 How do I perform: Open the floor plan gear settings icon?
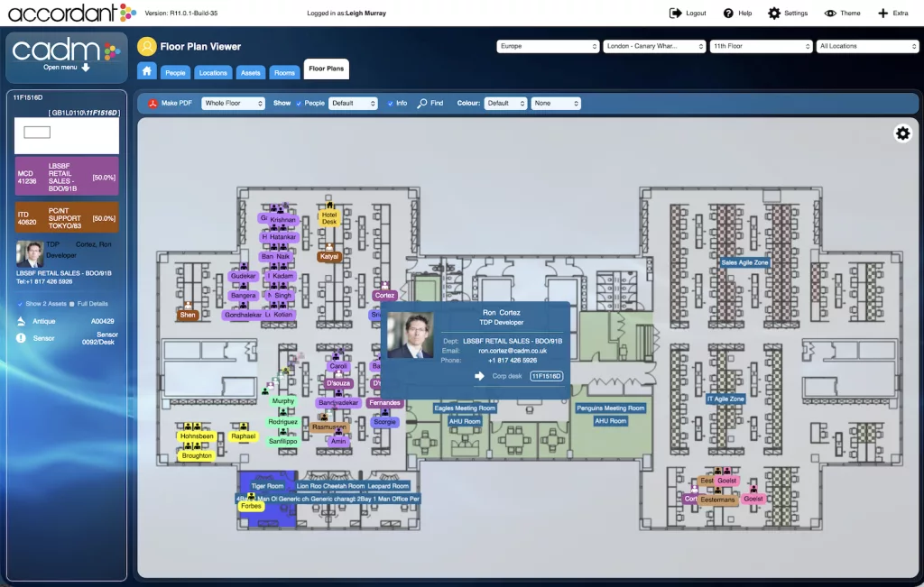902,133
